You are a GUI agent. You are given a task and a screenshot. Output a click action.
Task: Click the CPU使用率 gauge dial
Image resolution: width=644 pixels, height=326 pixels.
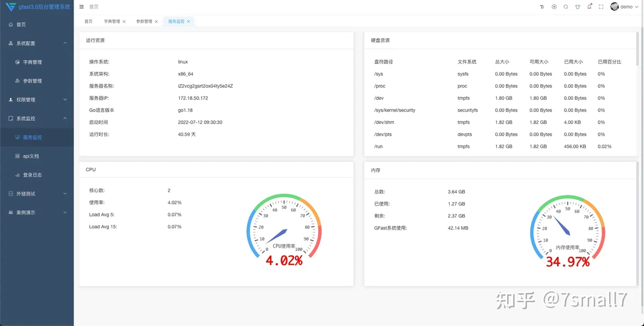coord(284,226)
